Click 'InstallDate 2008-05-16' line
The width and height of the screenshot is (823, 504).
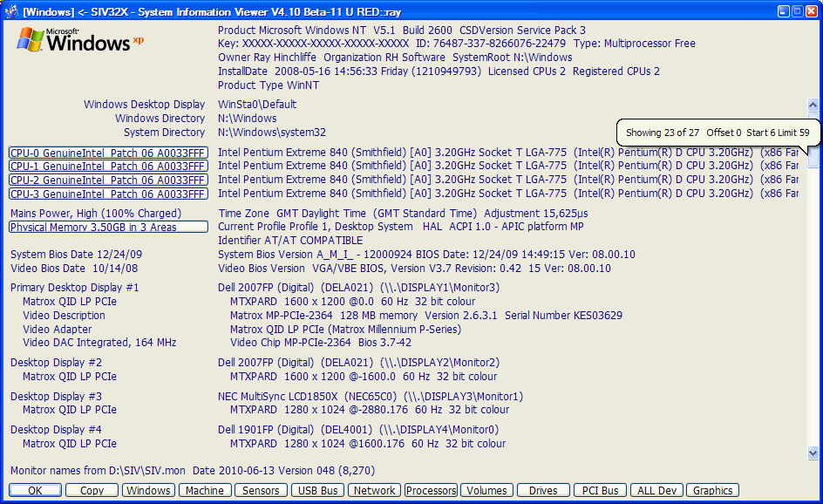pos(439,71)
